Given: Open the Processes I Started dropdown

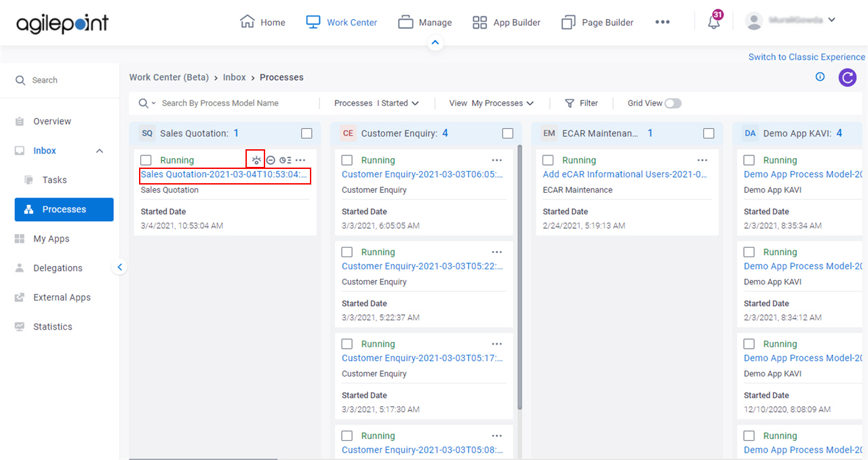Looking at the screenshot, I should 376,103.
